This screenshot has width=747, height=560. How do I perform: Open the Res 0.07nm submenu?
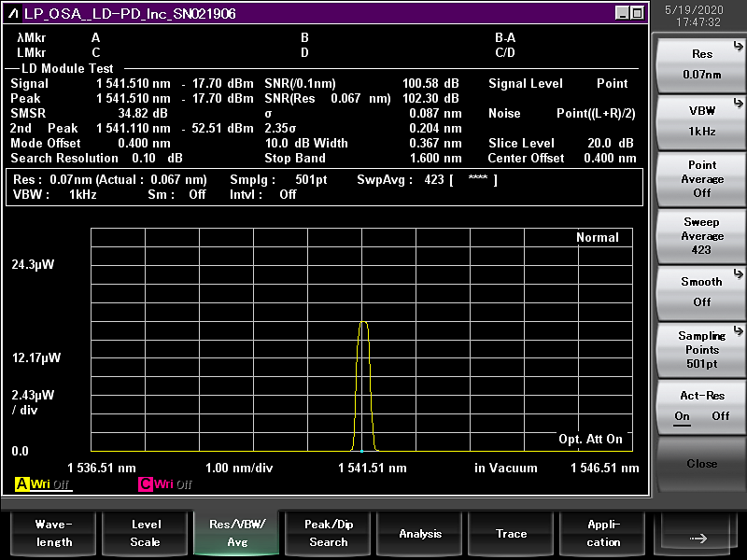(701, 63)
